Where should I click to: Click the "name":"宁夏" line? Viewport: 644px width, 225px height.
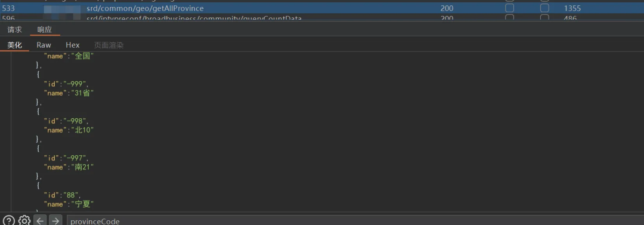pos(69,205)
